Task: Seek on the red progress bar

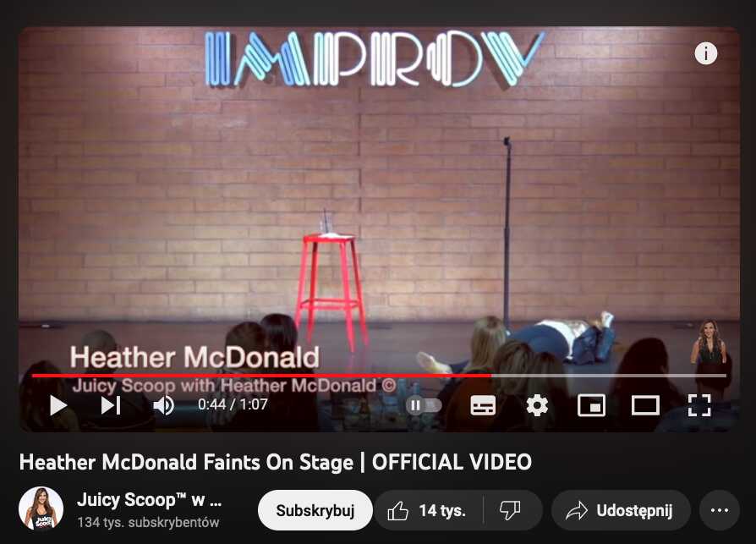Action: point(379,375)
